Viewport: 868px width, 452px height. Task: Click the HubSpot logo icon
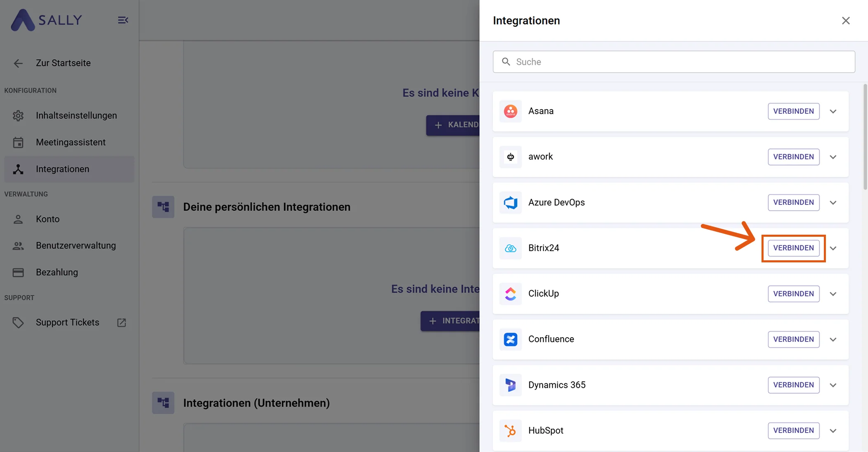coord(511,431)
